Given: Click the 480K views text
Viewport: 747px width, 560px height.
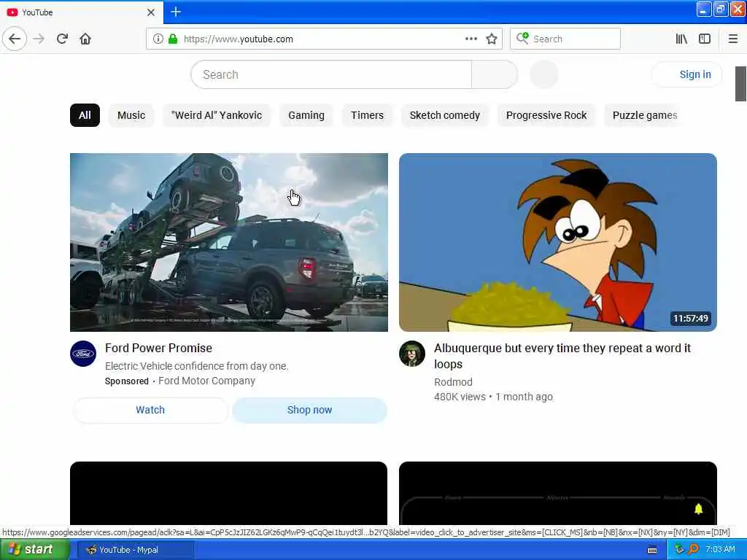Looking at the screenshot, I should coord(460,397).
